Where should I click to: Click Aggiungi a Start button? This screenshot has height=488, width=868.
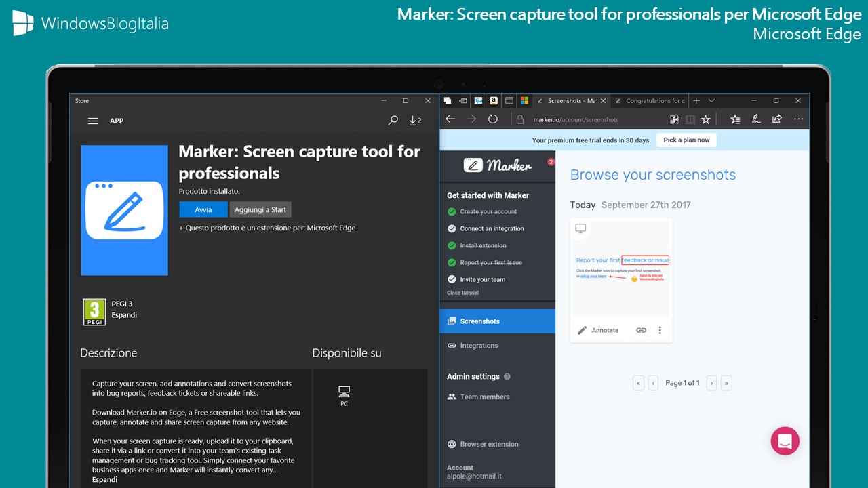(260, 209)
